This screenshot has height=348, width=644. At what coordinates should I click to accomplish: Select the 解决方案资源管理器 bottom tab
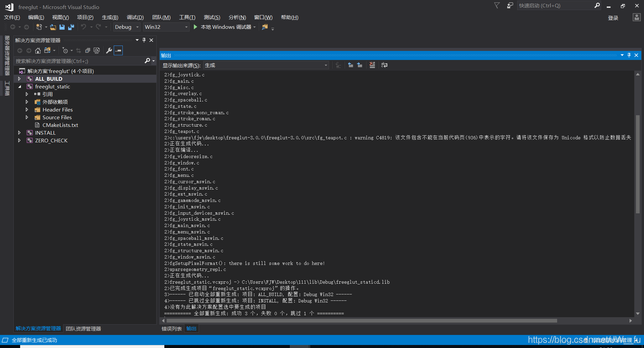[38, 329]
